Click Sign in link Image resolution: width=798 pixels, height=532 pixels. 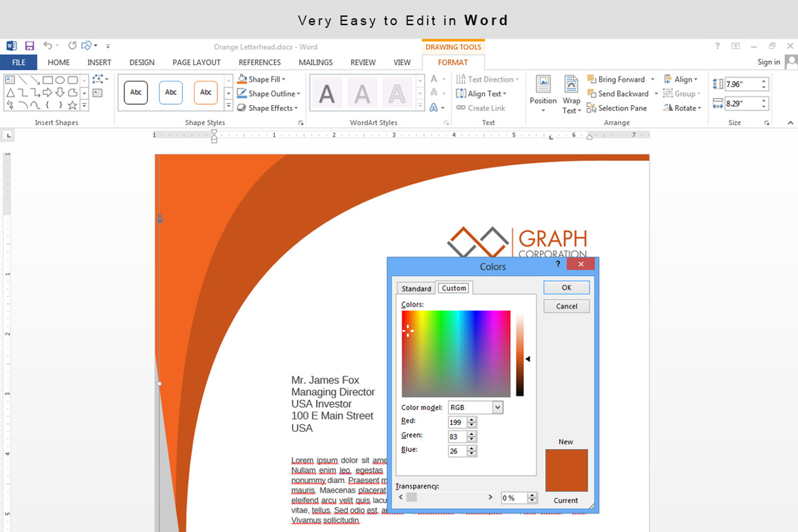(x=769, y=62)
